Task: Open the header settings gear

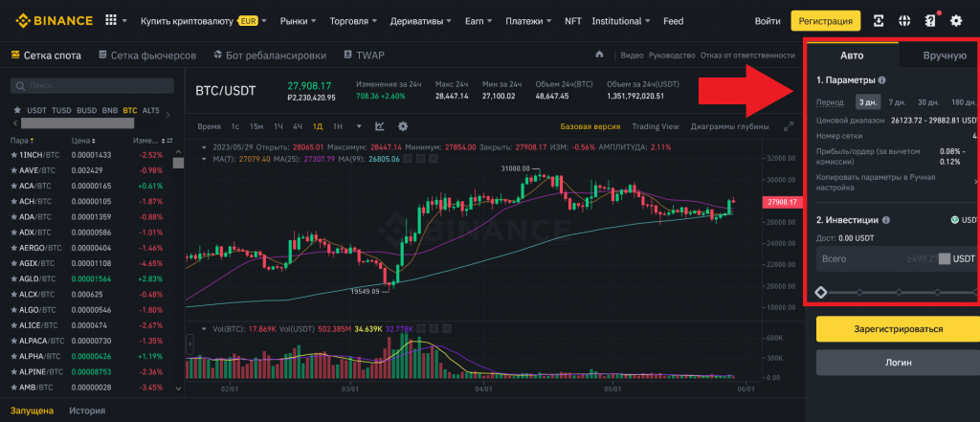Action: tap(956, 21)
